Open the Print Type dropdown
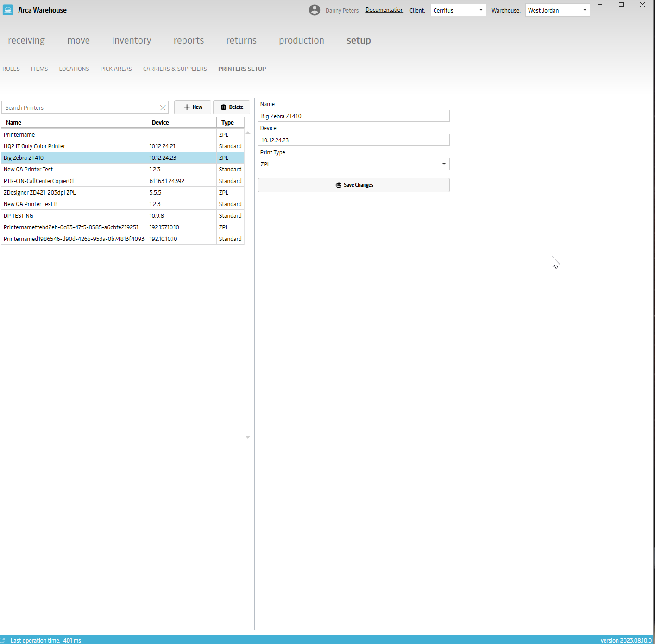Screen dimensions: 655x644 [353, 164]
